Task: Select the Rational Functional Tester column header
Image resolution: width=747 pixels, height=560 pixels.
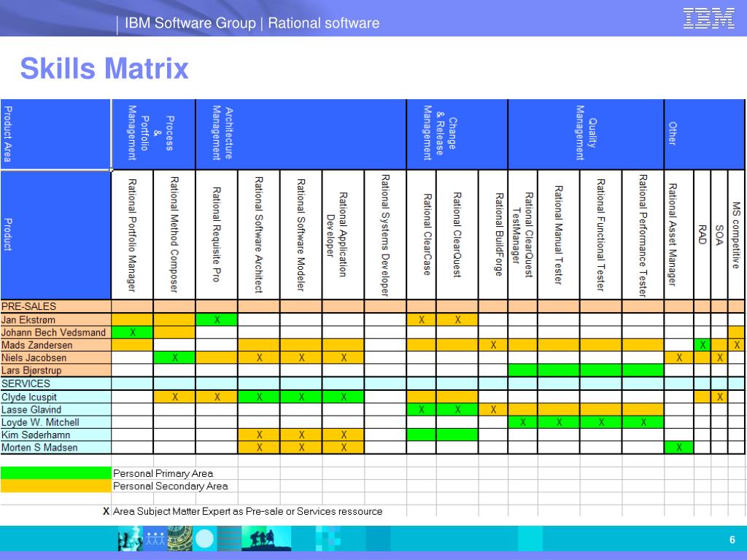Action: [601, 235]
